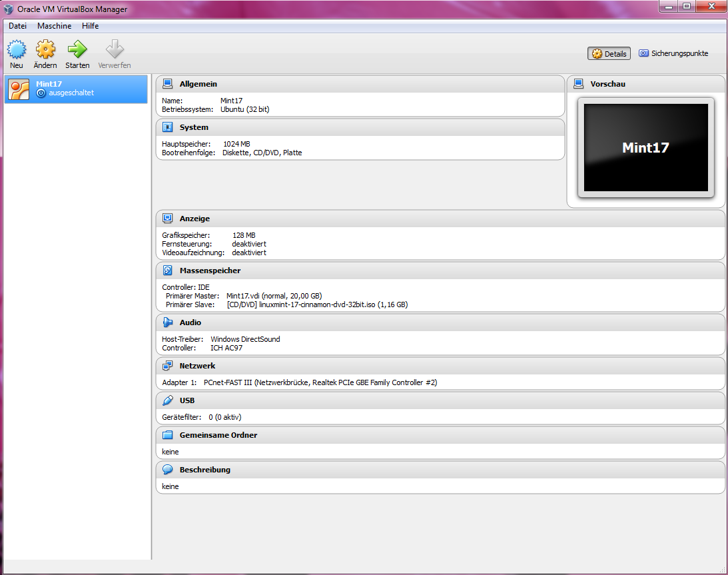Click the Massenspeicher hard disk icon
728x575 pixels.
click(168, 271)
